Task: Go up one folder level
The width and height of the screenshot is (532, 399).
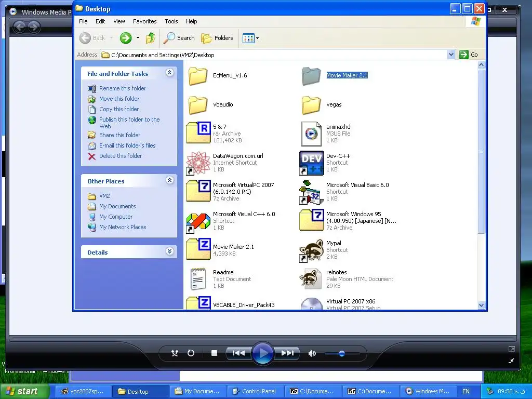Action: [151, 38]
